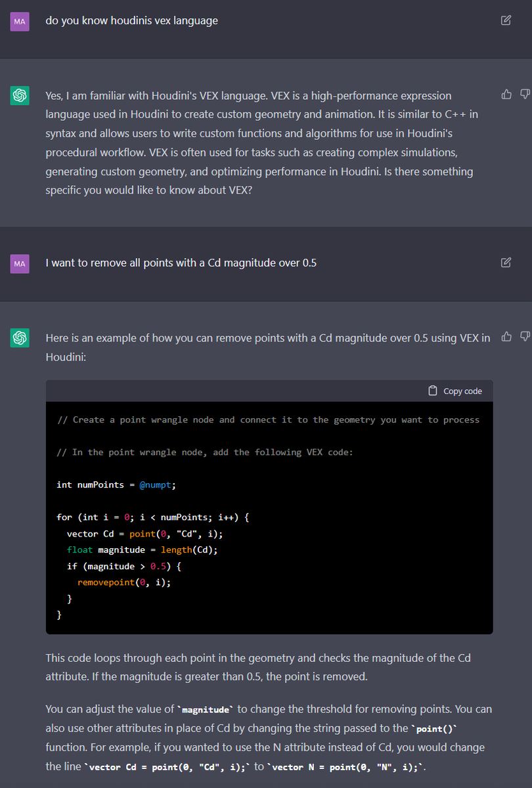Click the 'int numPoints = @numpt;' line
This screenshot has width=532, height=788.
(116, 485)
